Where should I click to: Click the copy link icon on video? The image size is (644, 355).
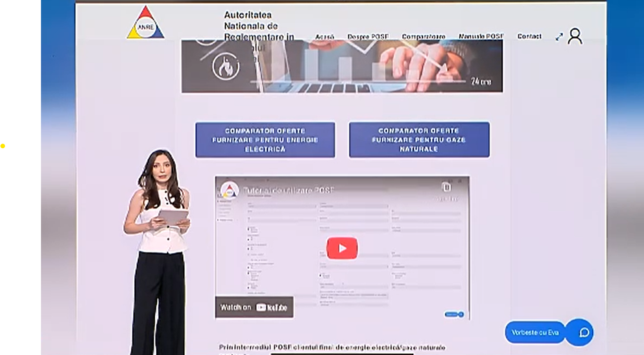[446, 187]
